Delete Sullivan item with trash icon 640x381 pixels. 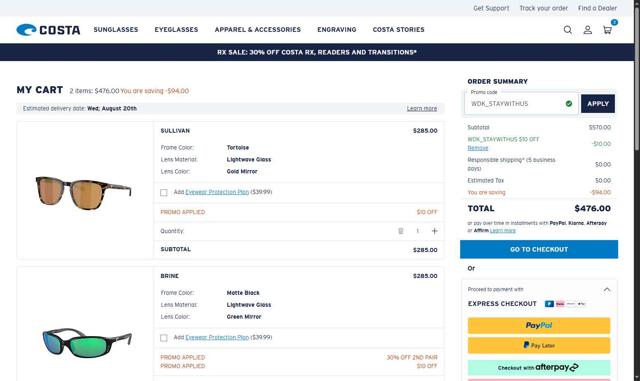tap(401, 231)
